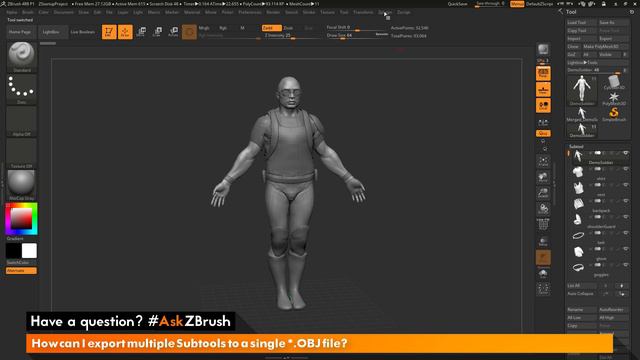The height and width of the screenshot is (360, 640).
Task: Click the Move view navigation icon
Action: coord(543,177)
